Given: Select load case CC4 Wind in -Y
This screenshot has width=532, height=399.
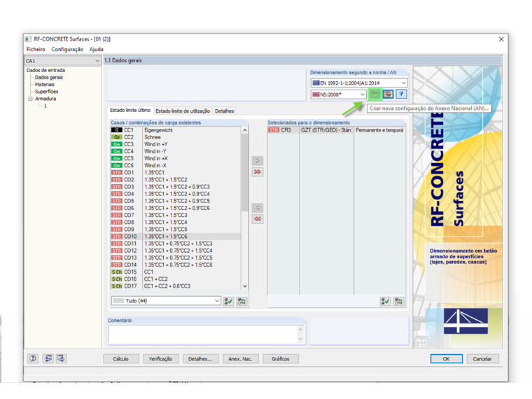Looking at the screenshot, I should click(x=176, y=151).
